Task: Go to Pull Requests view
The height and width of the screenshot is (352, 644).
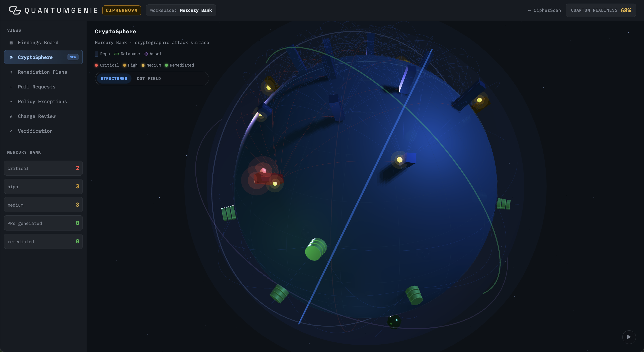Action: click(43, 87)
